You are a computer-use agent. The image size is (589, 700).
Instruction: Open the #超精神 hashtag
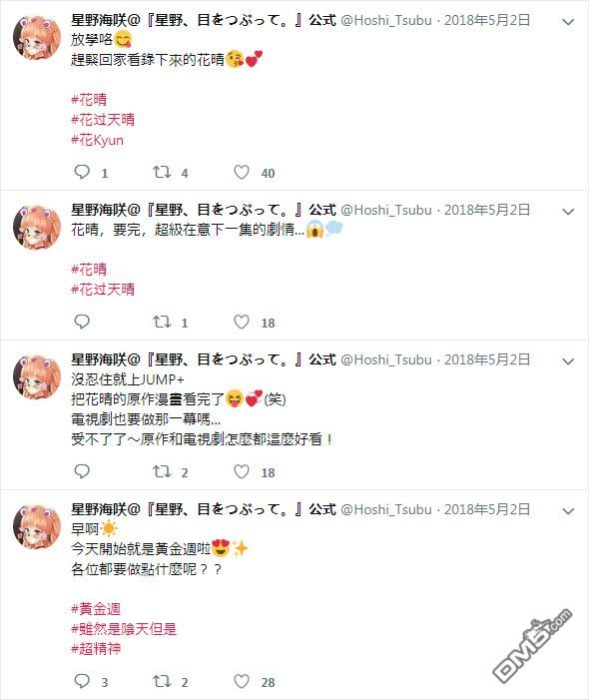(x=96, y=649)
